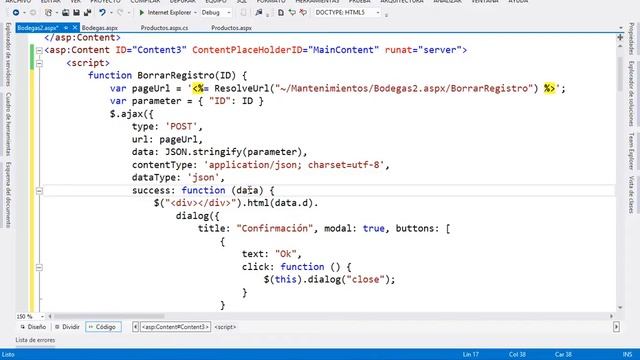Viewport: 640px width, 360px height.
Task: Click the toolbar overflow button after DOCTYPE
Action: click(386, 15)
